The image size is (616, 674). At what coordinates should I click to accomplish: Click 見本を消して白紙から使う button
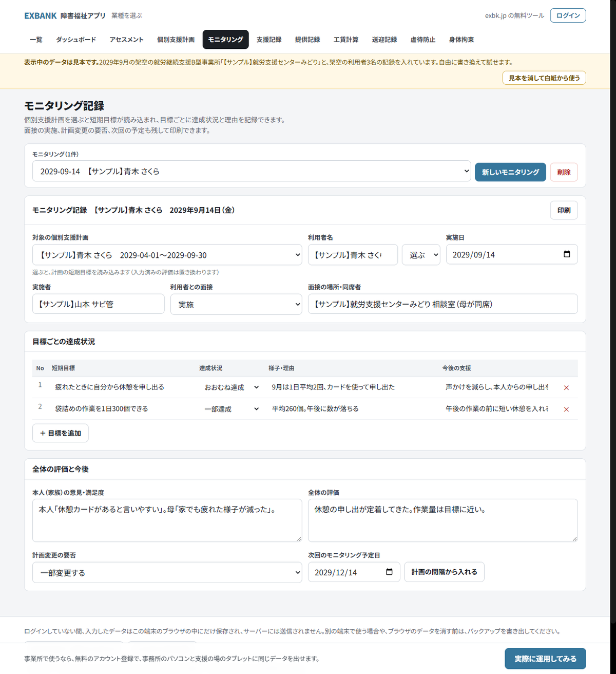[544, 78]
